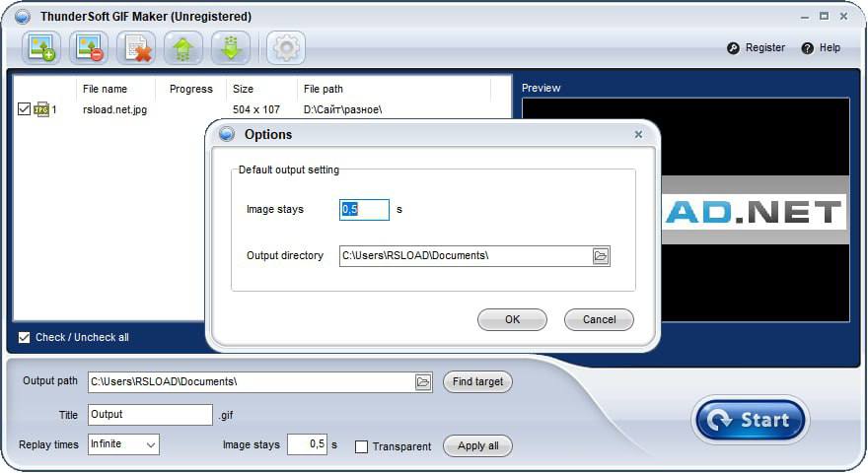868x473 pixels.
Task: Toggle the Check / Uncheck all checkbox
Action: pyautogui.click(x=25, y=338)
